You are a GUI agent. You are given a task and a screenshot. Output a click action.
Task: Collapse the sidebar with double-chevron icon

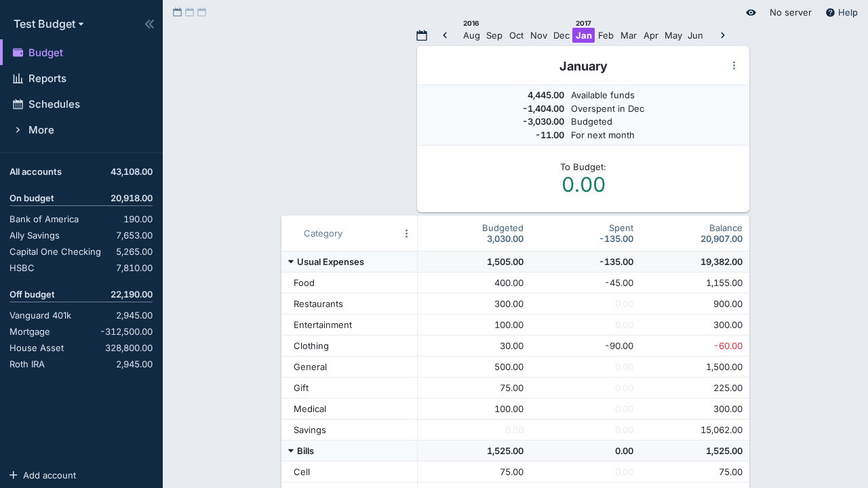coord(149,24)
